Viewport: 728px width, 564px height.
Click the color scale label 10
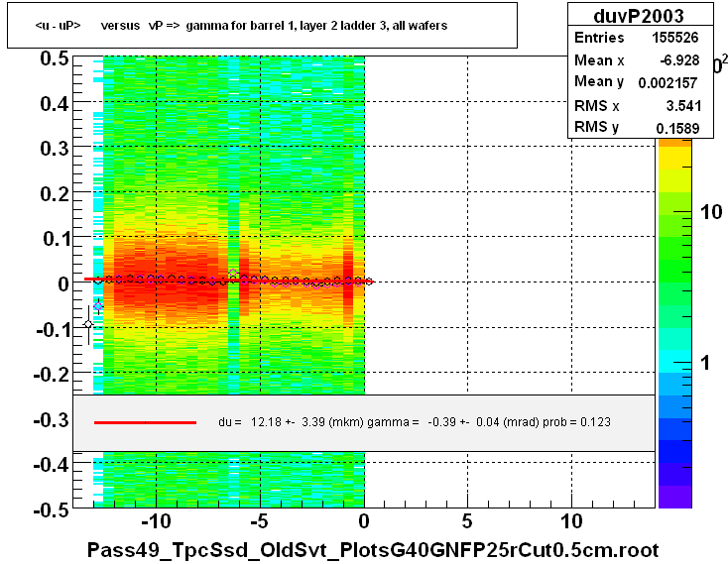[x=711, y=212]
